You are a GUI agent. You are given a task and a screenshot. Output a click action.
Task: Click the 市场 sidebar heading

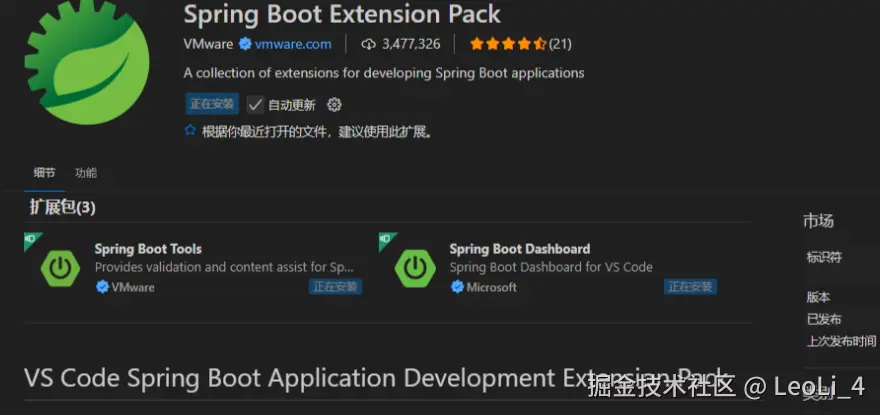coord(818,221)
